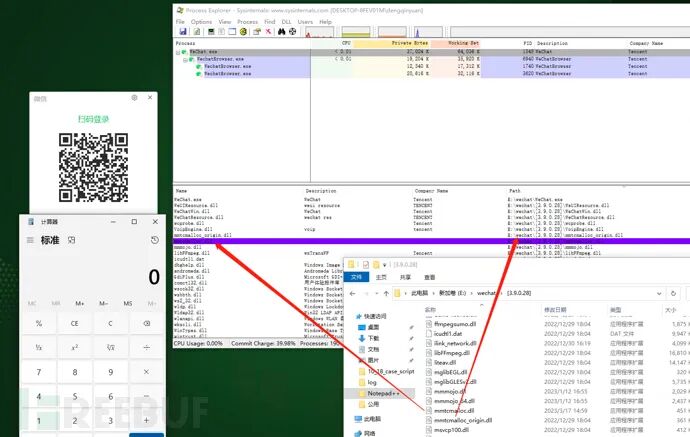Click the wechat breadcrumb in address bar
Image resolution: width=690 pixels, height=437 pixels.
(487, 293)
